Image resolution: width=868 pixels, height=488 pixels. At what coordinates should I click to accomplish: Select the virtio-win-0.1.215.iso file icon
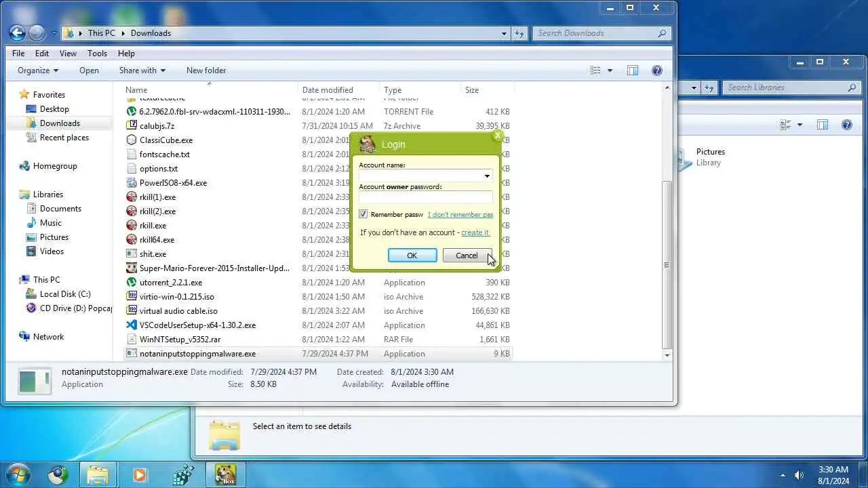(x=132, y=297)
